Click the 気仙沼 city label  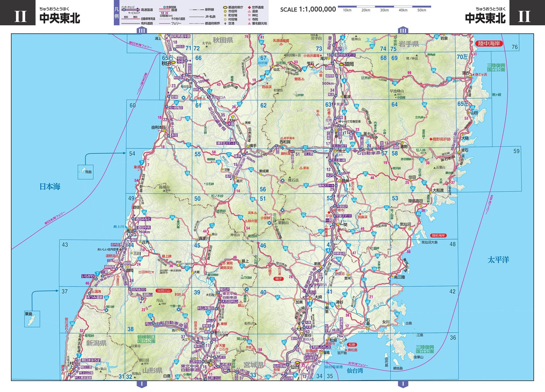pos(405,224)
